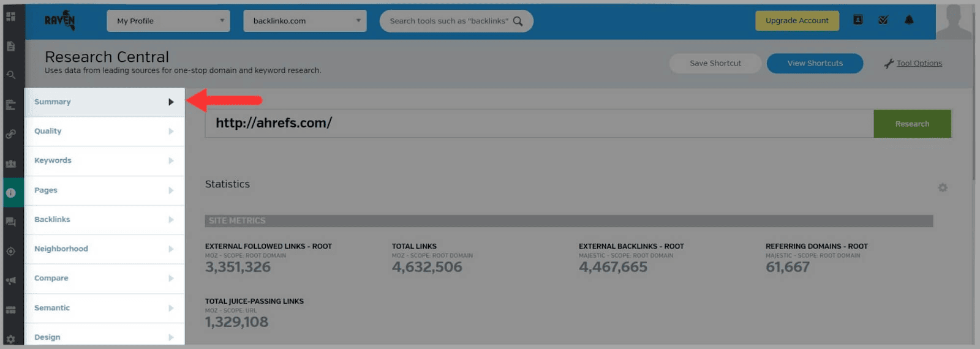980x349 pixels.
Task: Open the Backlinks menu item
Action: 53,219
